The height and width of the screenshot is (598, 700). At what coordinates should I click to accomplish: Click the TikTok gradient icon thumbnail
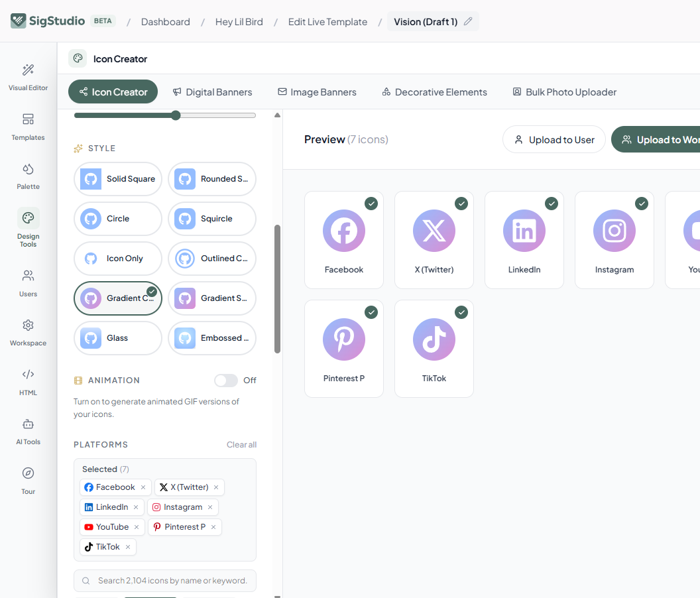point(434,339)
